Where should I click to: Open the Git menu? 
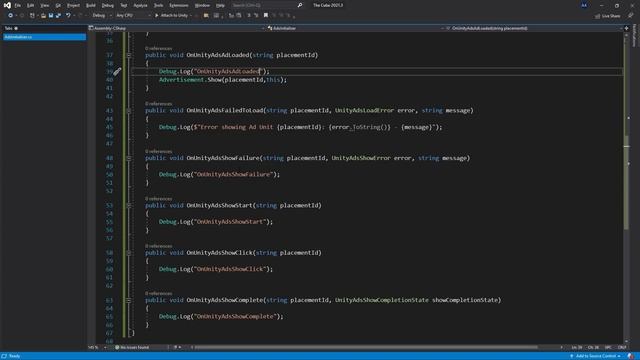58,5
